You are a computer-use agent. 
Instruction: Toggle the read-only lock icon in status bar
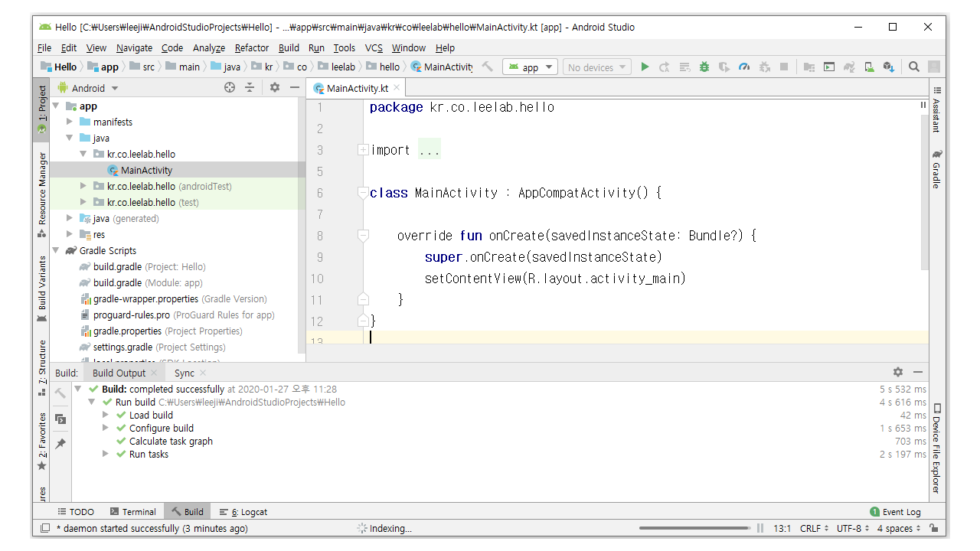coord(933,528)
